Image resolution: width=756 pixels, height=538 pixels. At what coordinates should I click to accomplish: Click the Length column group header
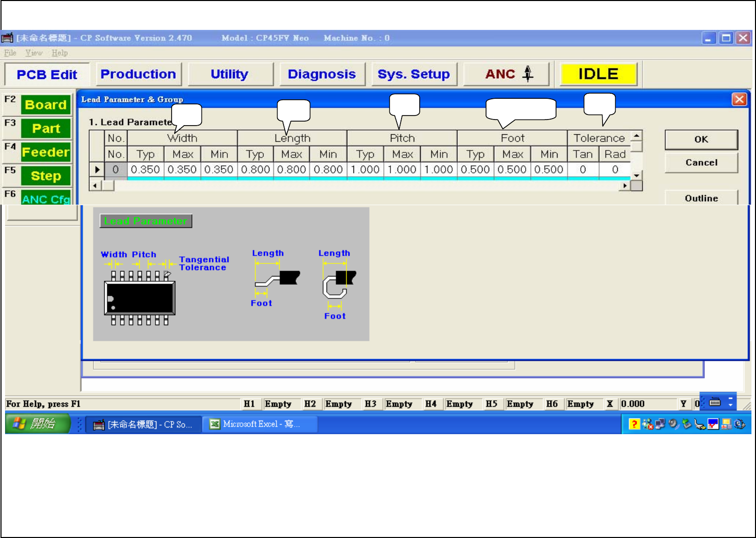(292, 138)
